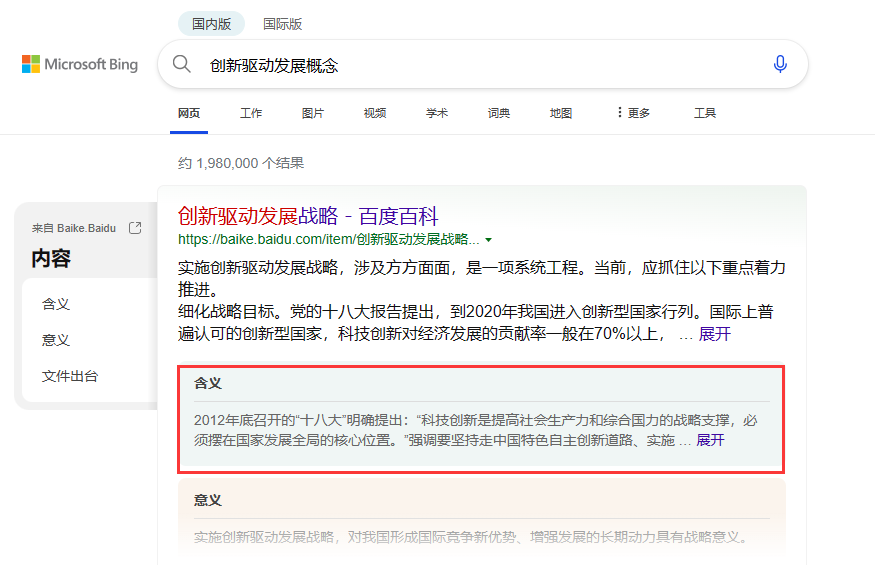This screenshot has height=565, width=875.
Task: Switch to 国内版 tab
Action: [211, 24]
